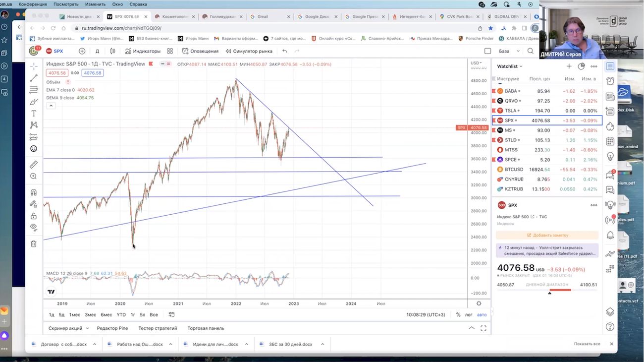Click Добавить заметку add note button
Viewport: 644px width, 362px height.
pyautogui.click(x=547, y=235)
